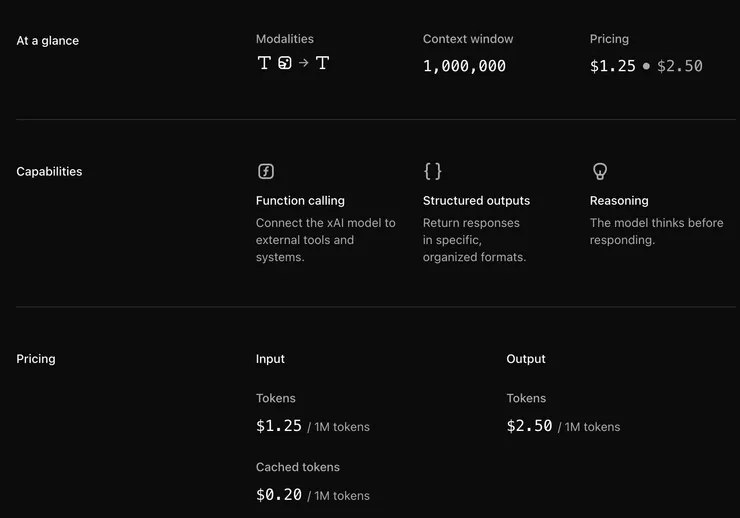The height and width of the screenshot is (518, 740).
Task: Click '/ 1M tokens' beside $1.25
Action: point(338,427)
